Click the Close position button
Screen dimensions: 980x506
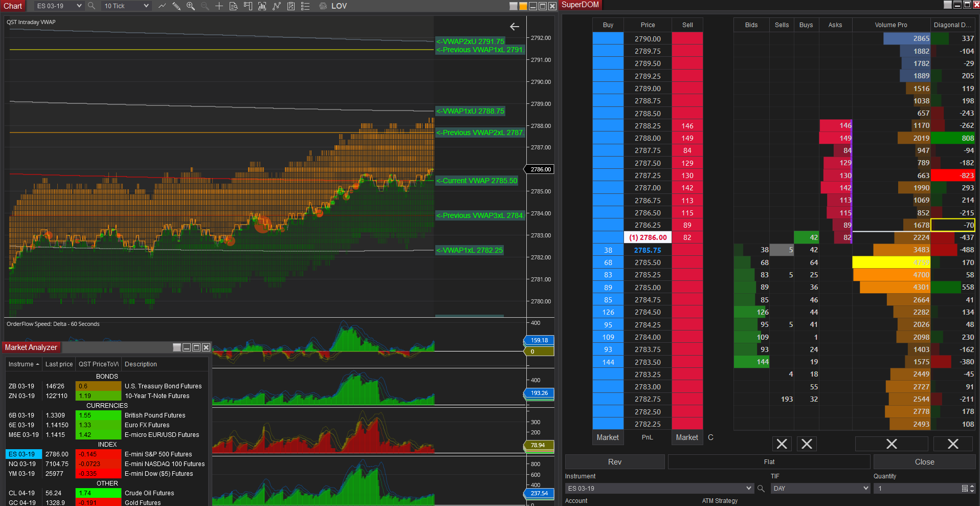[925, 462]
